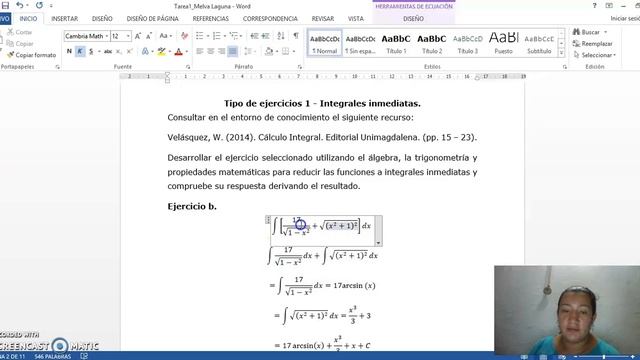The image size is (640, 360).
Task: Open the VISTA tab
Action: [356, 19]
